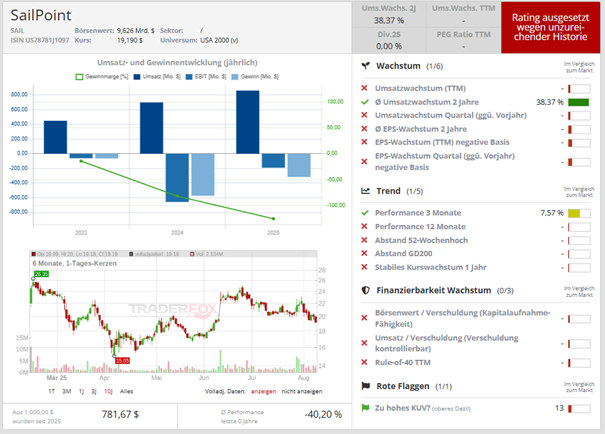The width and height of the screenshot is (605, 434).
Task: Click the 6 Monate, 1-Tages-Kerzen chart label
Action: pyautogui.click(x=74, y=263)
